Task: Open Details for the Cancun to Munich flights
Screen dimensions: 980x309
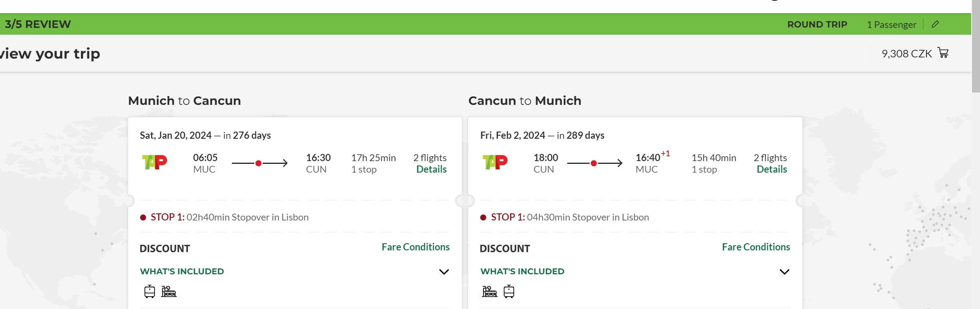Action: coord(772,169)
